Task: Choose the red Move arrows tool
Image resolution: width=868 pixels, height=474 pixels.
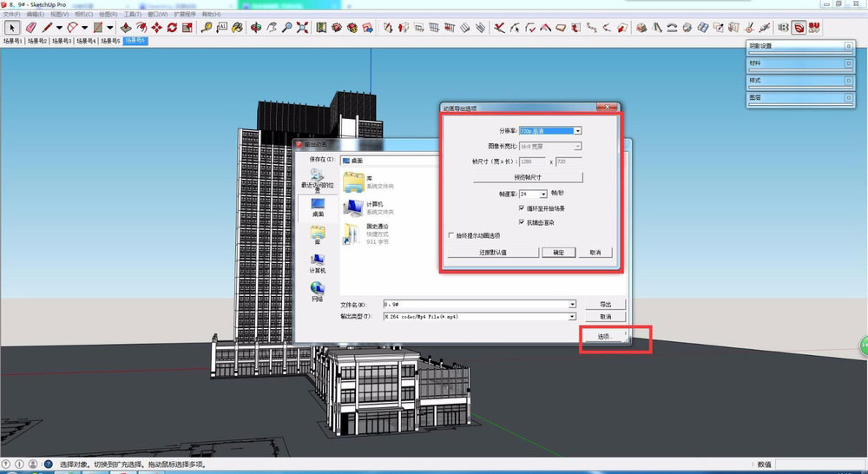Action: coord(156,27)
